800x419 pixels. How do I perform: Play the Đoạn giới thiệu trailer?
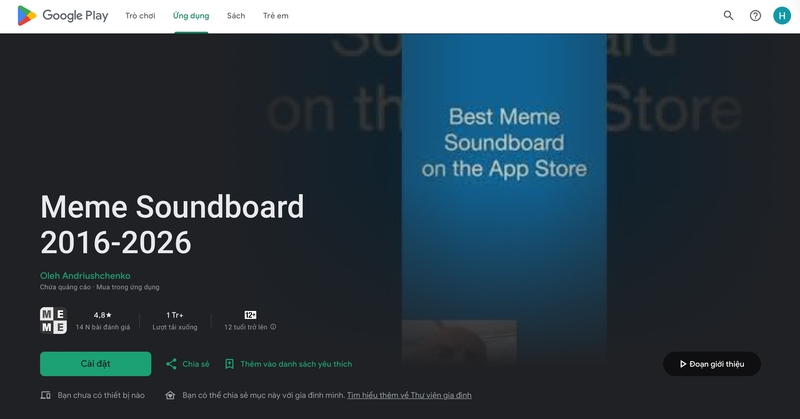coord(712,364)
